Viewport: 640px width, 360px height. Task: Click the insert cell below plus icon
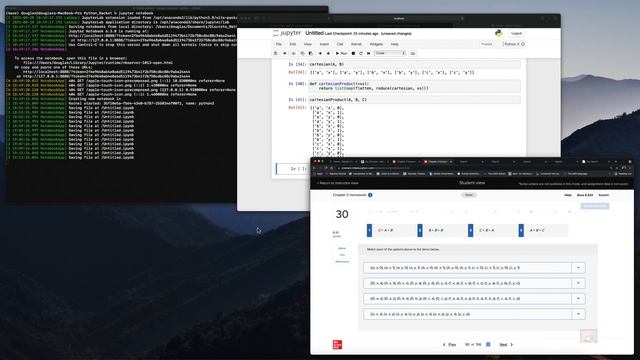click(x=284, y=53)
